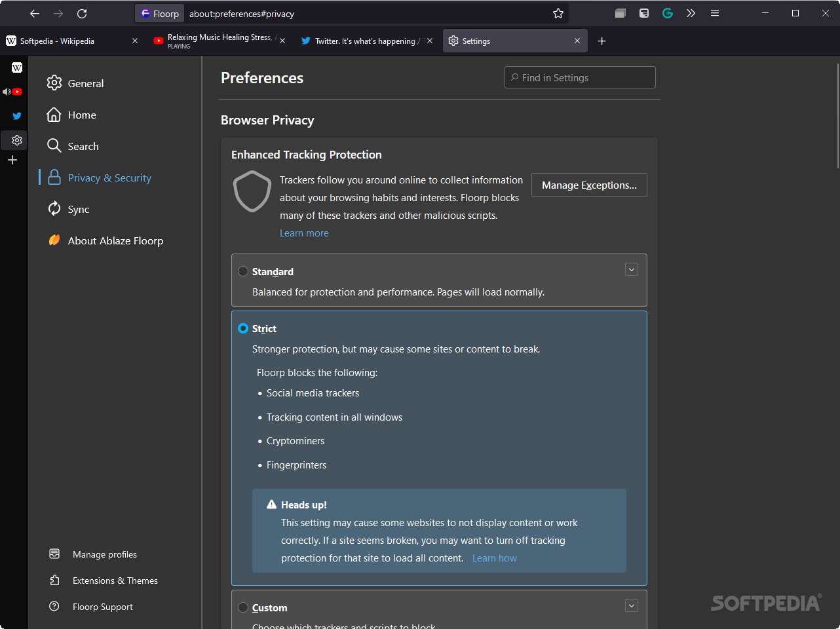Close the Softpedia - Wikipedia tab

point(135,41)
